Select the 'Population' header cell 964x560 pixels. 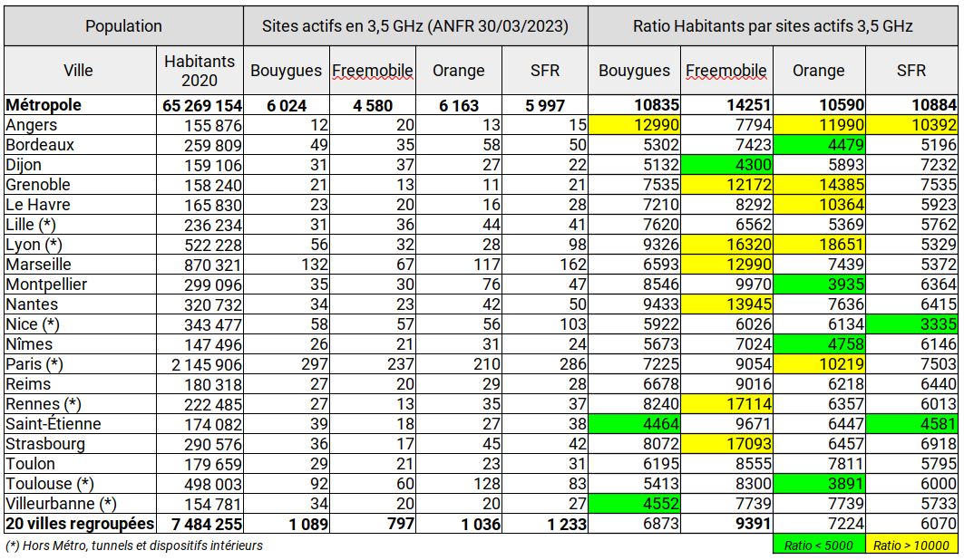pos(123,25)
